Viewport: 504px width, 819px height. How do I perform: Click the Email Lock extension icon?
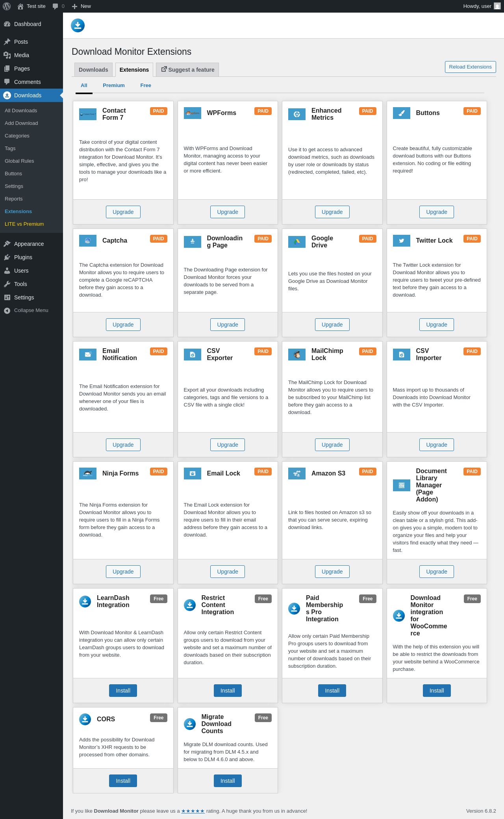pos(193,474)
